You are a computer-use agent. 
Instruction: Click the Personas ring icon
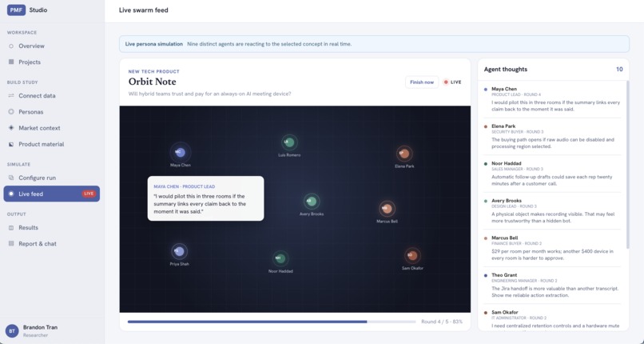pos(11,112)
